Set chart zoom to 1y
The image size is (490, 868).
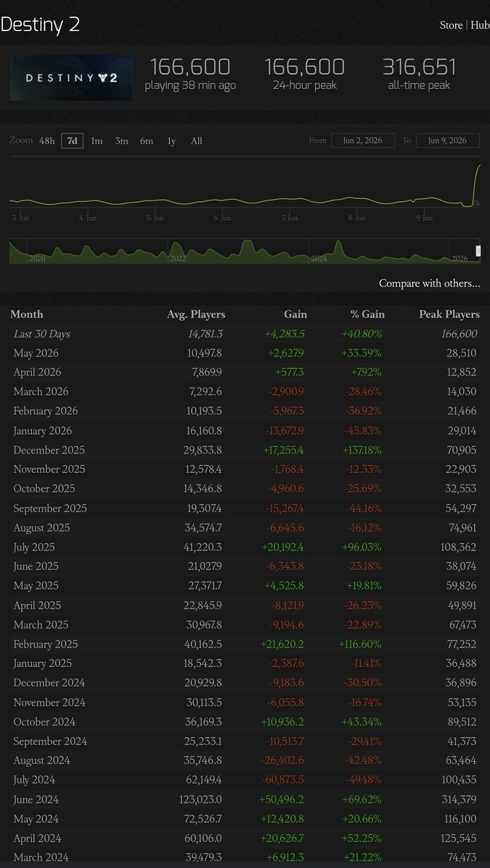point(171,141)
